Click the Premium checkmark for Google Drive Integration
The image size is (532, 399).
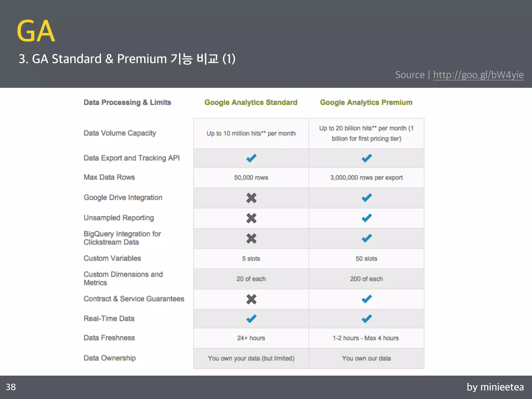coord(367,198)
